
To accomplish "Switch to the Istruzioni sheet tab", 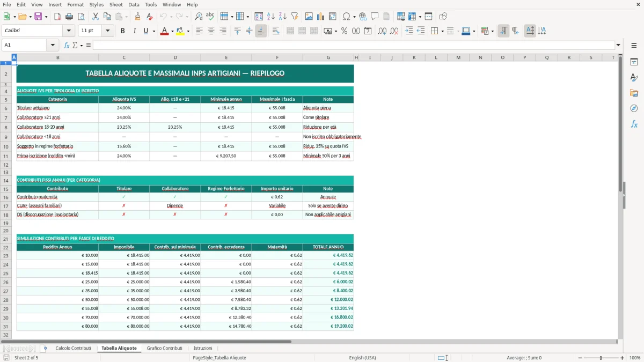I will [x=203, y=348].
